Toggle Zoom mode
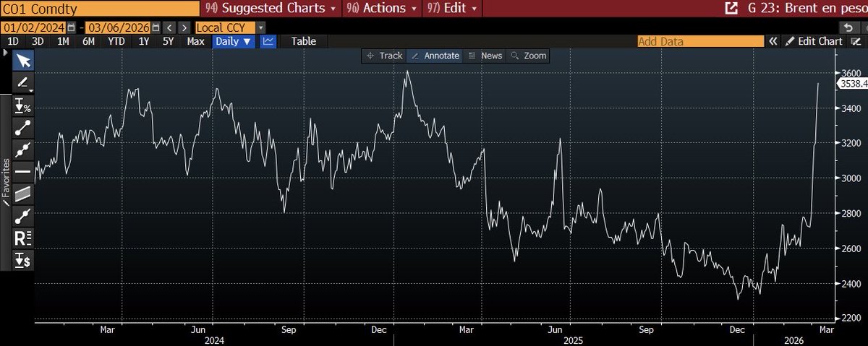The image size is (868, 346). tap(529, 56)
